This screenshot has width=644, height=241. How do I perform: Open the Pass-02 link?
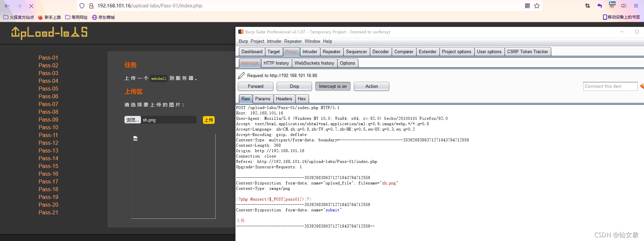click(x=48, y=65)
